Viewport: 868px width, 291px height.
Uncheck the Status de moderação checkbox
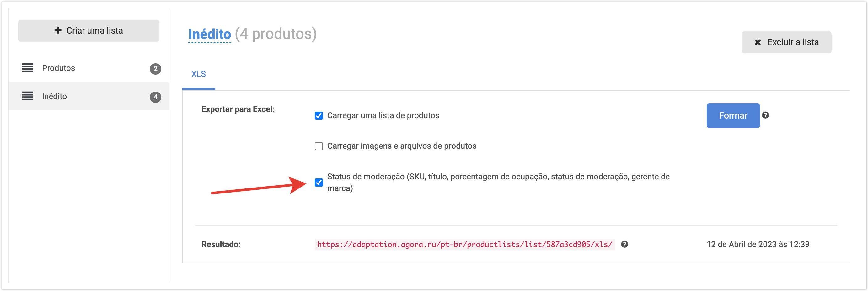(319, 182)
